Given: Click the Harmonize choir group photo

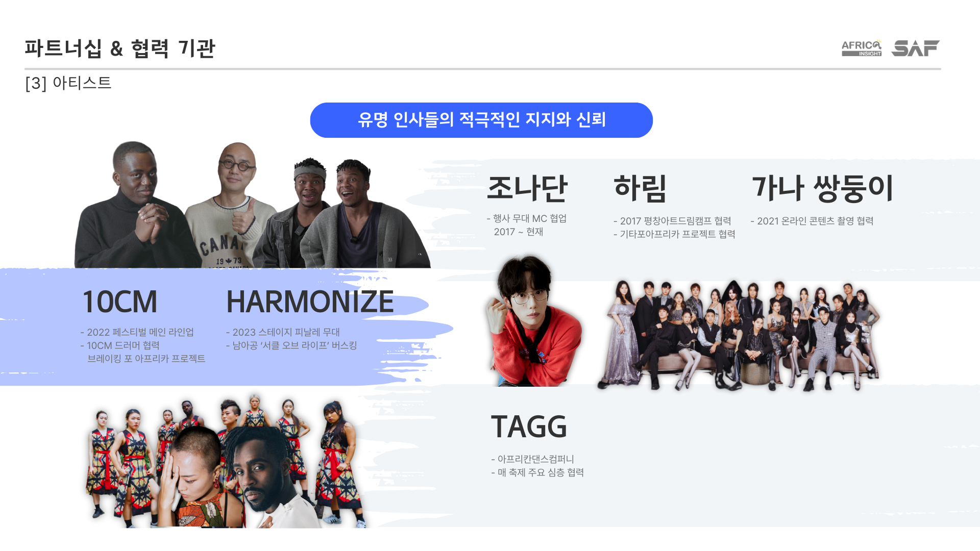Looking at the screenshot, I should click(x=739, y=335).
